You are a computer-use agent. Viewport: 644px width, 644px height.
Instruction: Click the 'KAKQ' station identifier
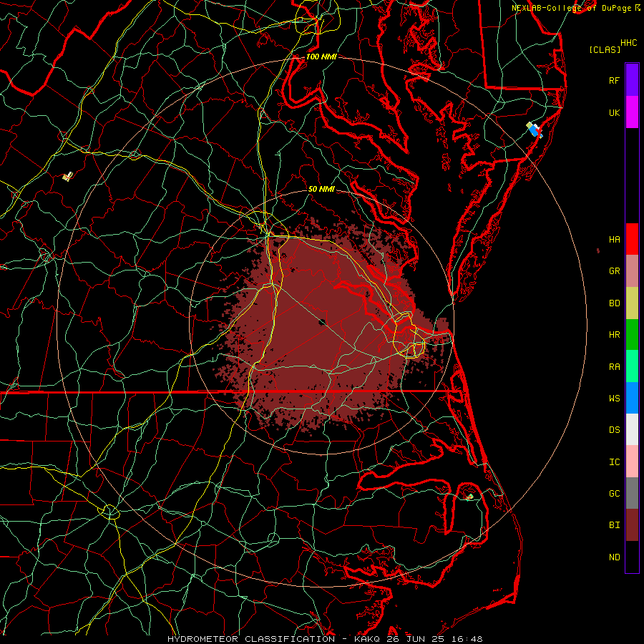click(x=367, y=639)
